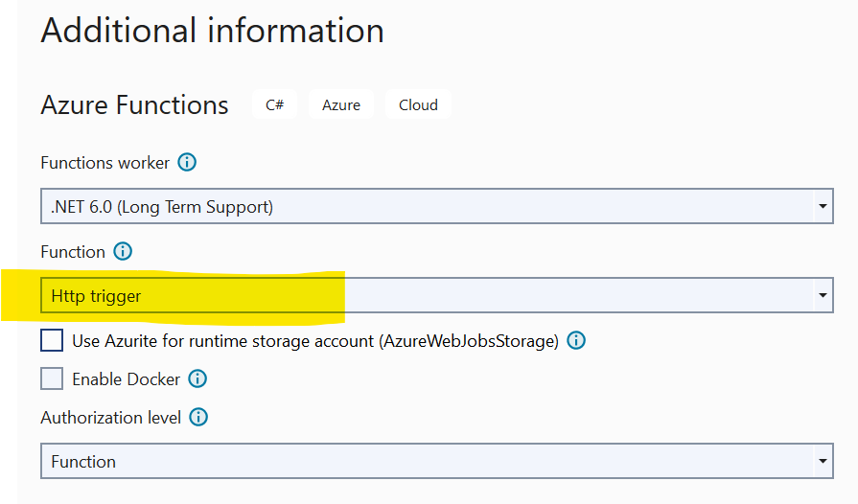Click the Use Azurite for runtime storage label
This screenshot has width=858, height=504.
pyautogui.click(x=314, y=341)
